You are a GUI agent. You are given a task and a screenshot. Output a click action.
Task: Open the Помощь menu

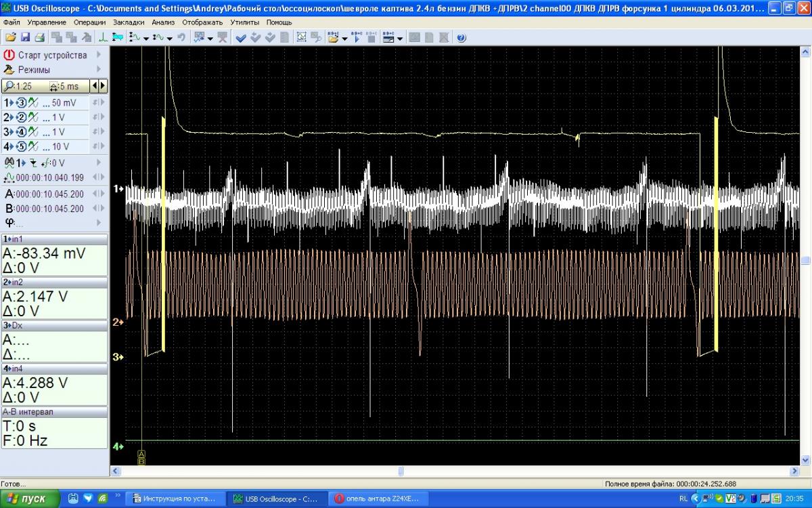pos(279,22)
